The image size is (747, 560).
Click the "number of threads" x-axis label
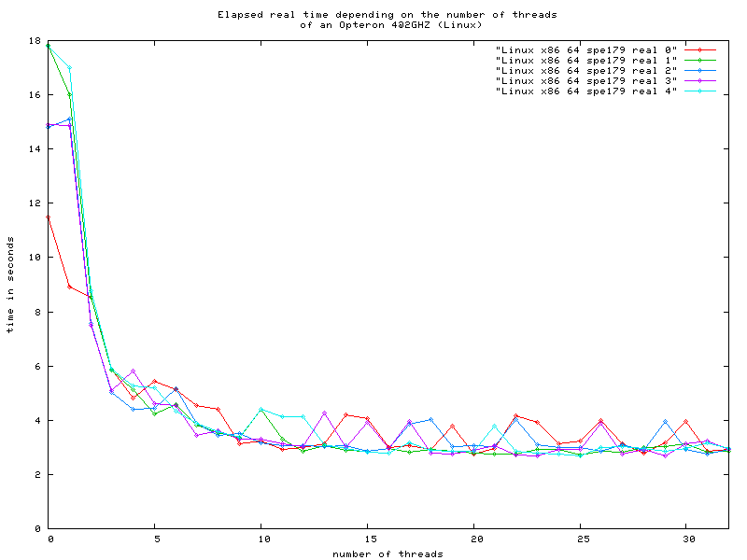(388, 553)
